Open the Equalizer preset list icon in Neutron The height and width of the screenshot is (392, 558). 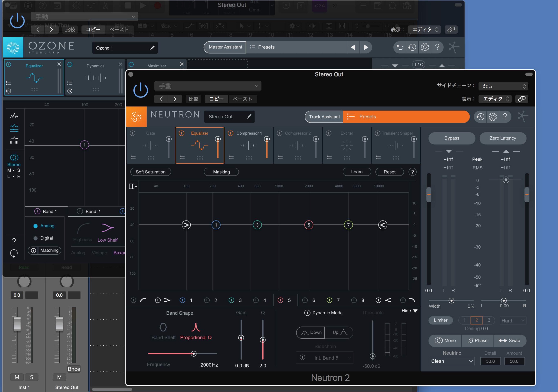click(182, 157)
